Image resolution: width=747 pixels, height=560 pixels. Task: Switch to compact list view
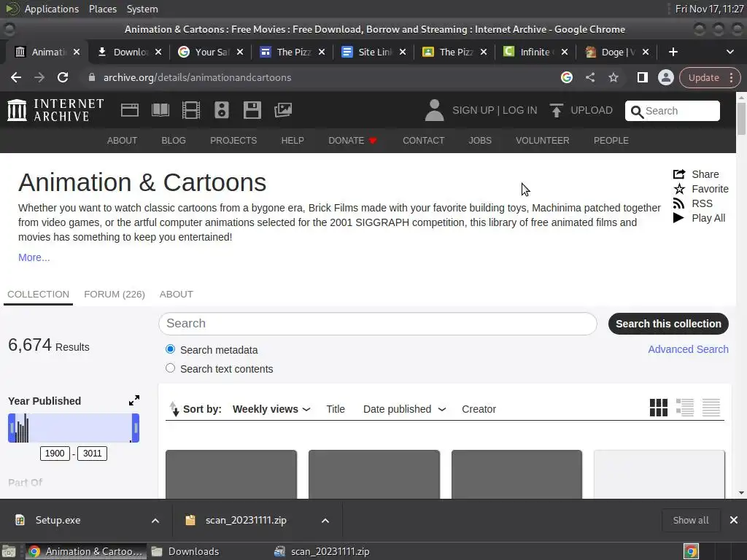coord(711,408)
